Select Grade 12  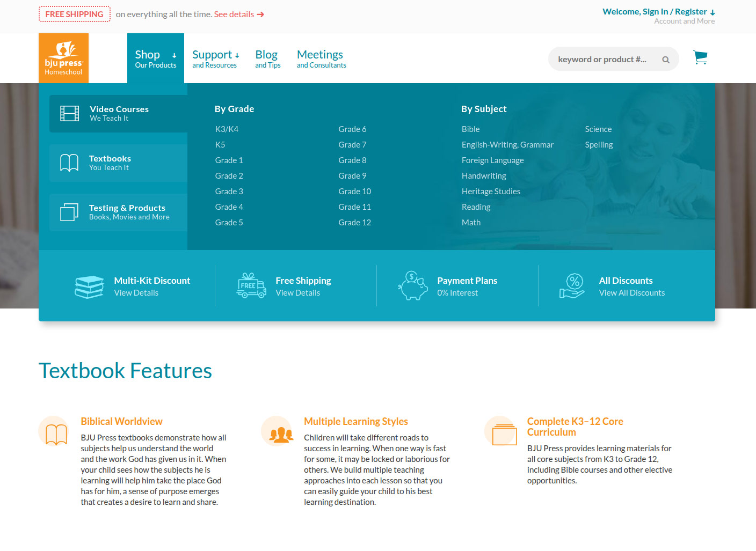coord(355,223)
